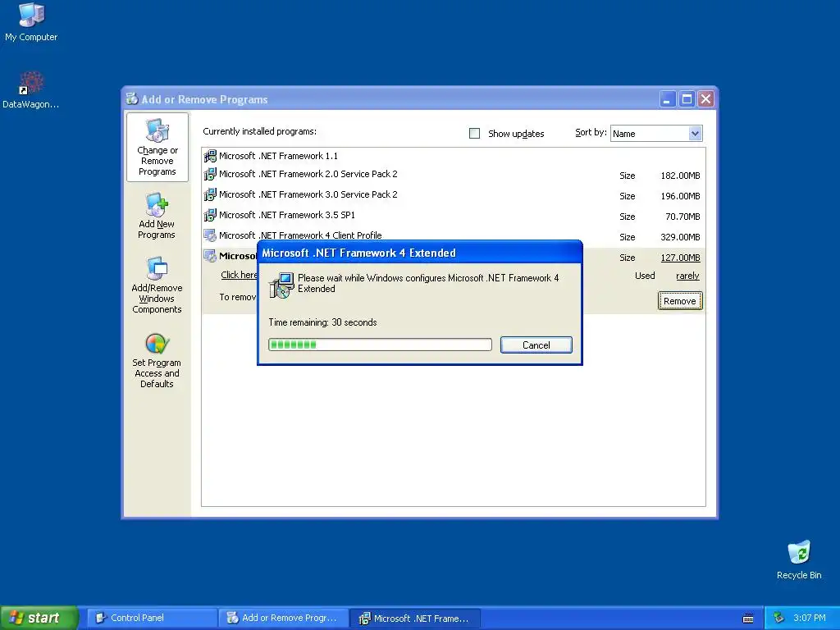Screen dimensions: 840x630
Task: Maximize the Add or Remove Programs window
Action: tap(687, 99)
